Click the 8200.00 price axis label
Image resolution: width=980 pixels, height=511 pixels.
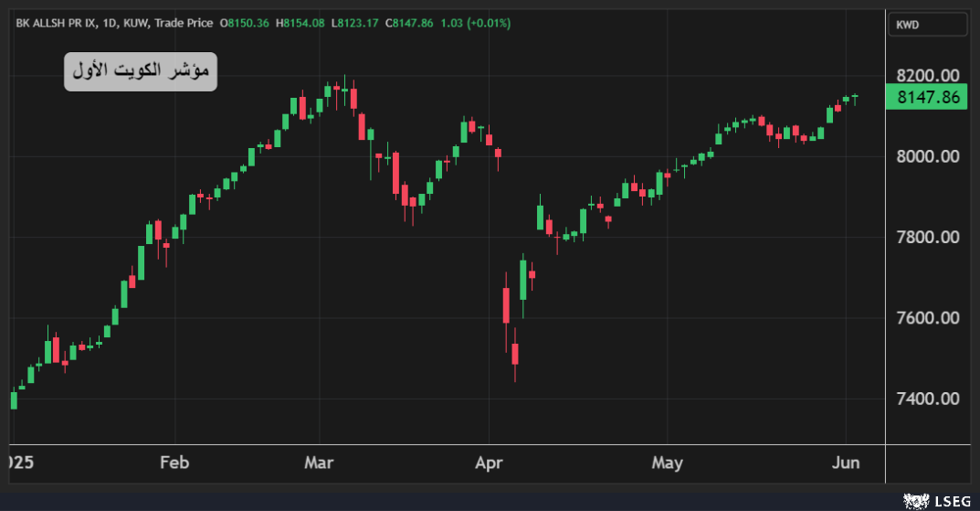click(927, 76)
